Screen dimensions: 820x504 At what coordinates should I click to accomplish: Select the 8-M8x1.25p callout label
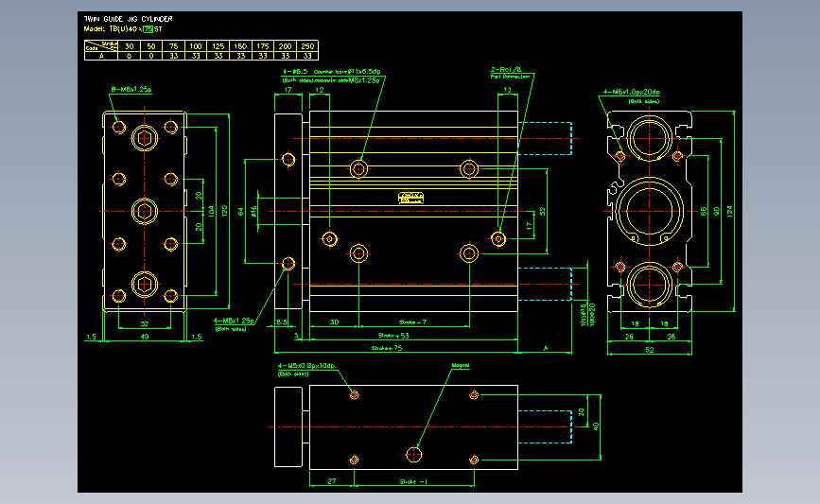(131, 90)
